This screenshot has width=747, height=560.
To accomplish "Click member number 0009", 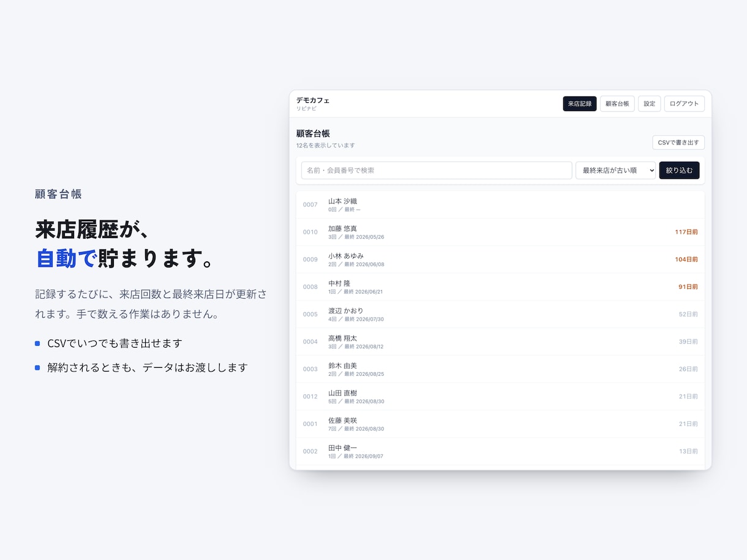I will (310, 259).
